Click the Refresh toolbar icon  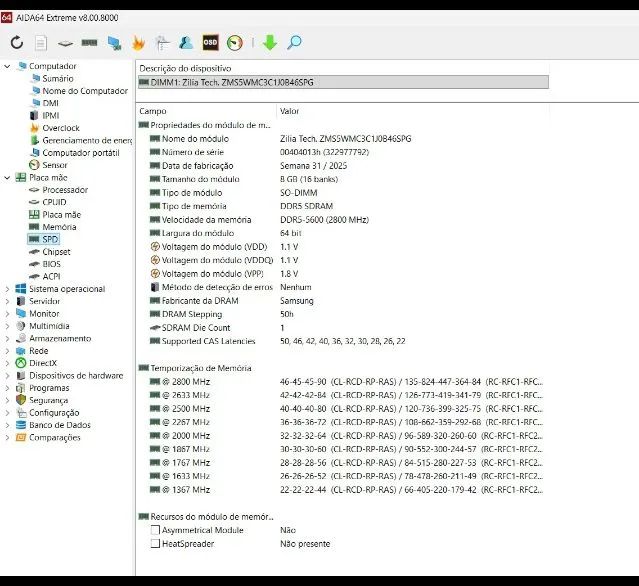tap(16, 42)
